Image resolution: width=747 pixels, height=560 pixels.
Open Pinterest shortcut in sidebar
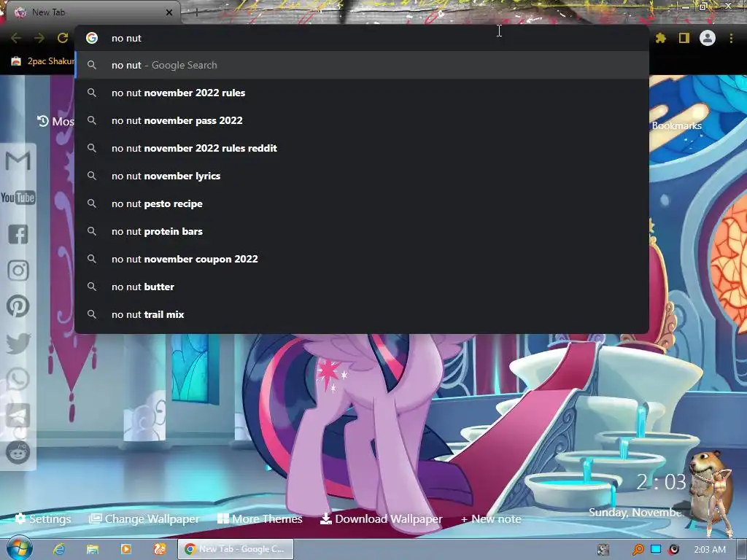(18, 306)
